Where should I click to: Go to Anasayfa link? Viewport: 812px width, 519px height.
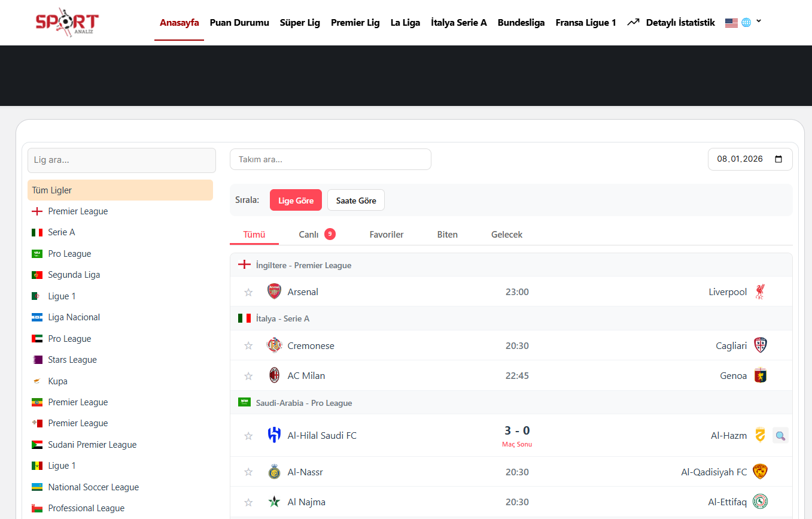pos(180,23)
